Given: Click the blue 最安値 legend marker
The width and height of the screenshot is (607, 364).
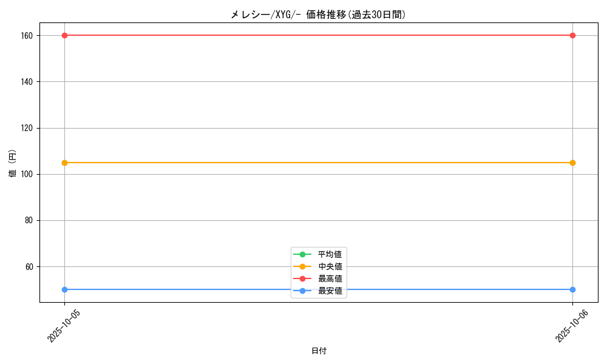Looking at the screenshot, I should pos(302,291).
